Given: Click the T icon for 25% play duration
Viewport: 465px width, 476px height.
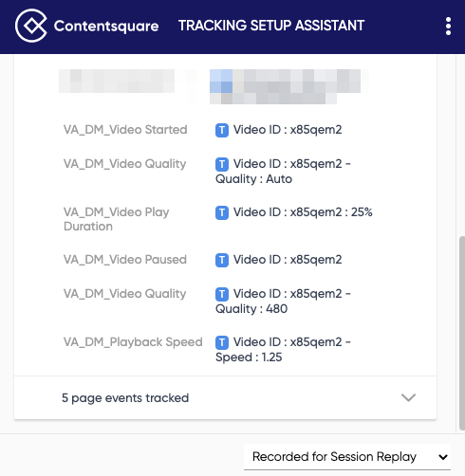Looking at the screenshot, I should point(222,212).
